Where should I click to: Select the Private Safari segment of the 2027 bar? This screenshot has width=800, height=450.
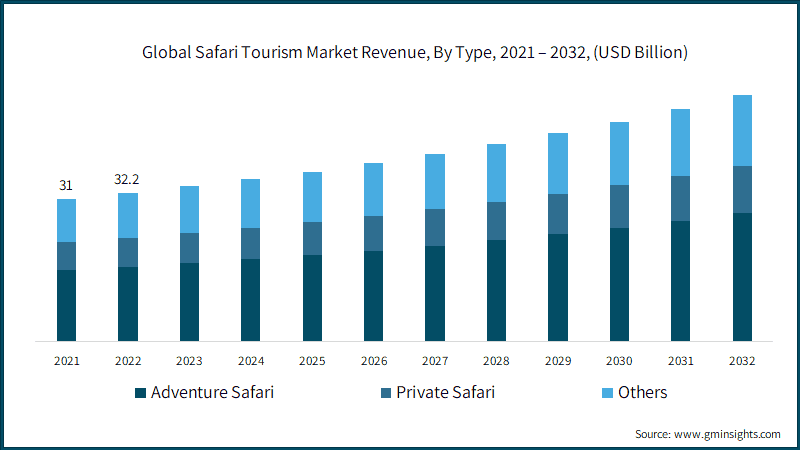[x=435, y=228]
